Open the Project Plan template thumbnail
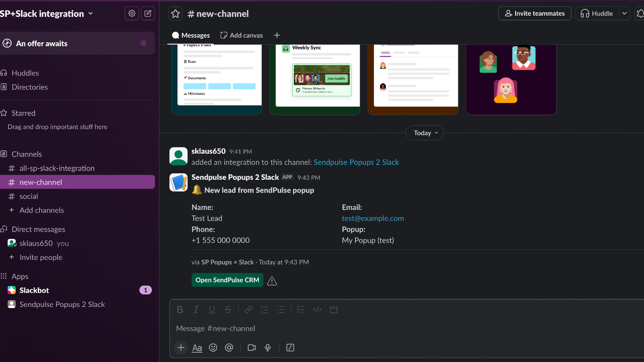This screenshot has height=362, width=644. 217,80
